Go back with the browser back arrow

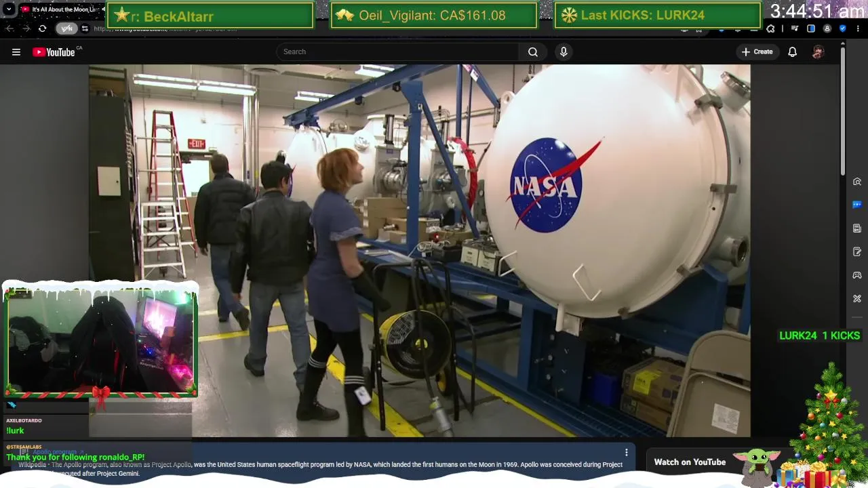click(9, 28)
